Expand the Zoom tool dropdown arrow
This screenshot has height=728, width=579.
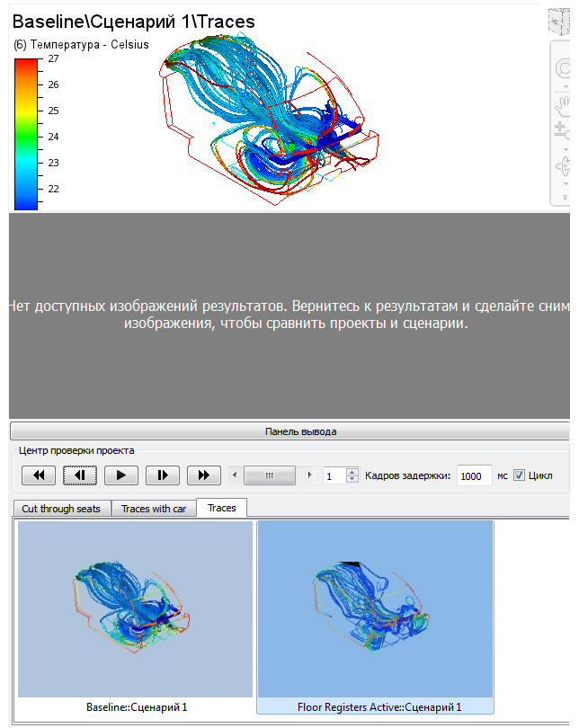[566, 149]
